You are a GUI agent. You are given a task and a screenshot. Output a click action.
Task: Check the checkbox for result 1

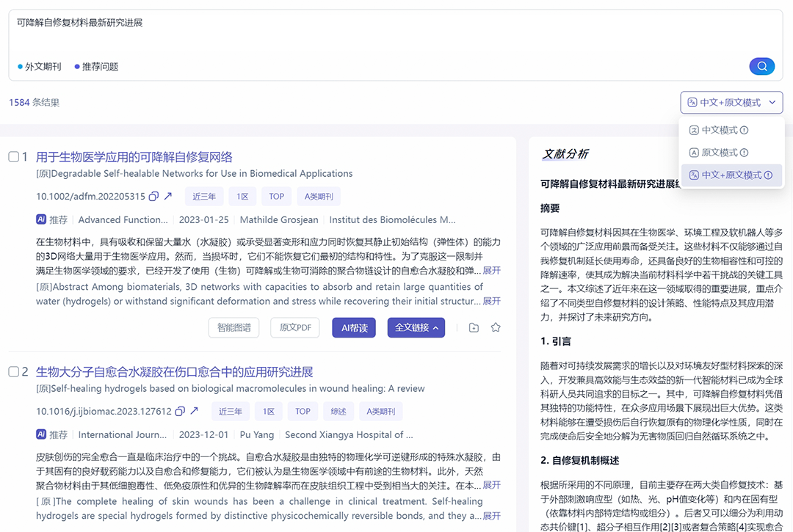(x=14, y=157)
